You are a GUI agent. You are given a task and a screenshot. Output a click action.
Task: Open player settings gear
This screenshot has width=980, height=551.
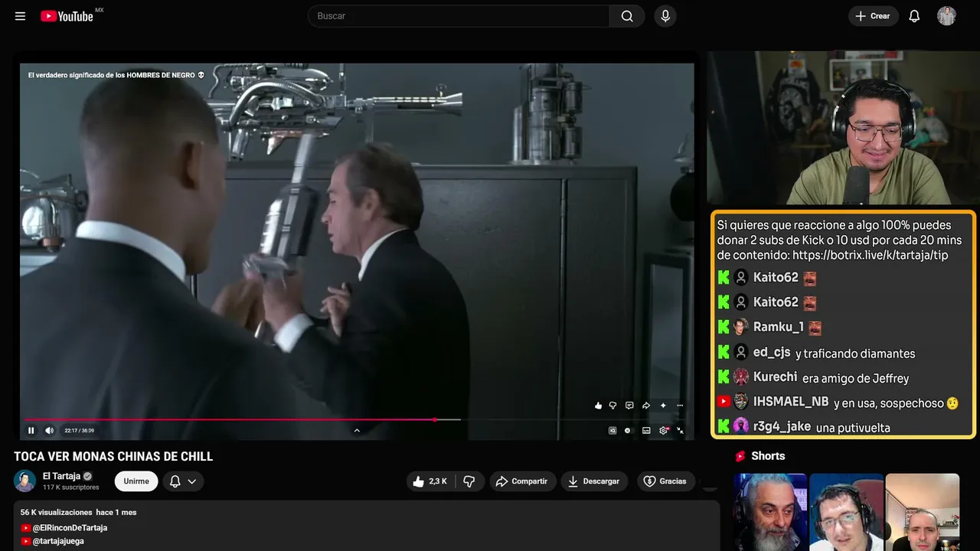663,430
